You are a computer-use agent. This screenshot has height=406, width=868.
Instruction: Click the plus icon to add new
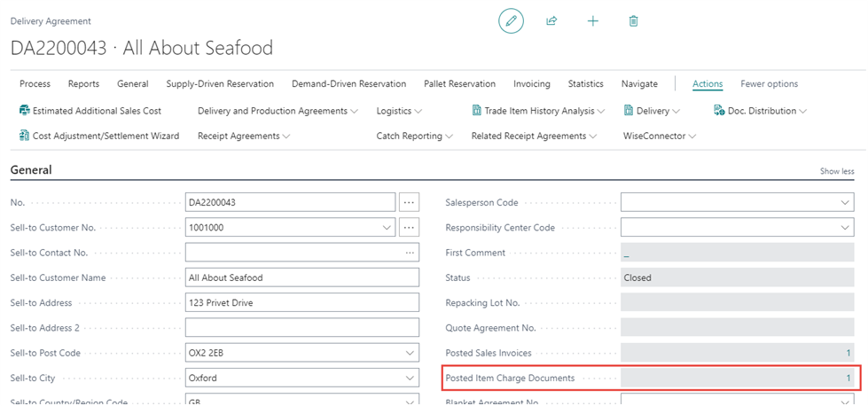coord(593,21)
